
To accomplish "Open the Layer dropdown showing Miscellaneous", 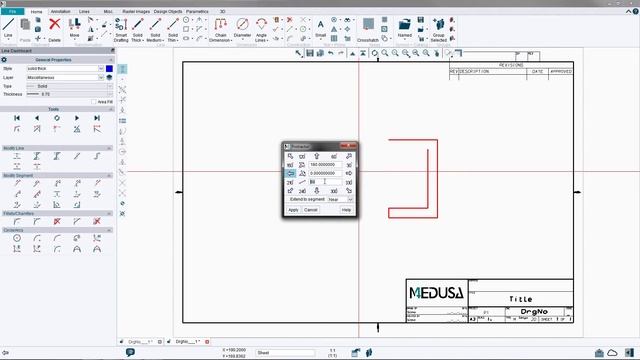I will (100, 78).
